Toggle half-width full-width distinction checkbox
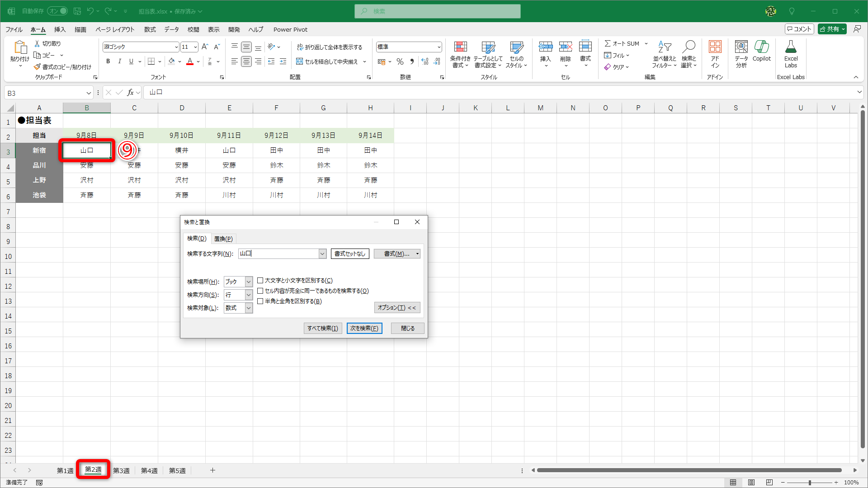 pos(260,301)
